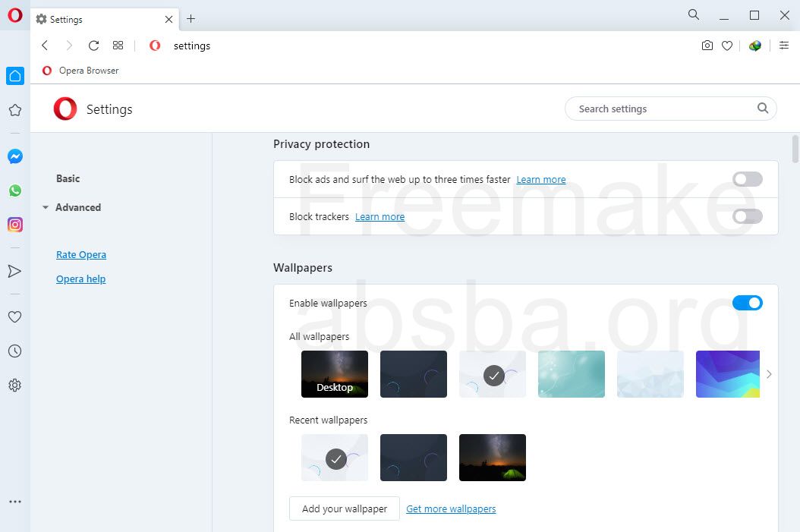
Task: Select the teal wallpaper thumbnail
Action: tap(572, 374)
